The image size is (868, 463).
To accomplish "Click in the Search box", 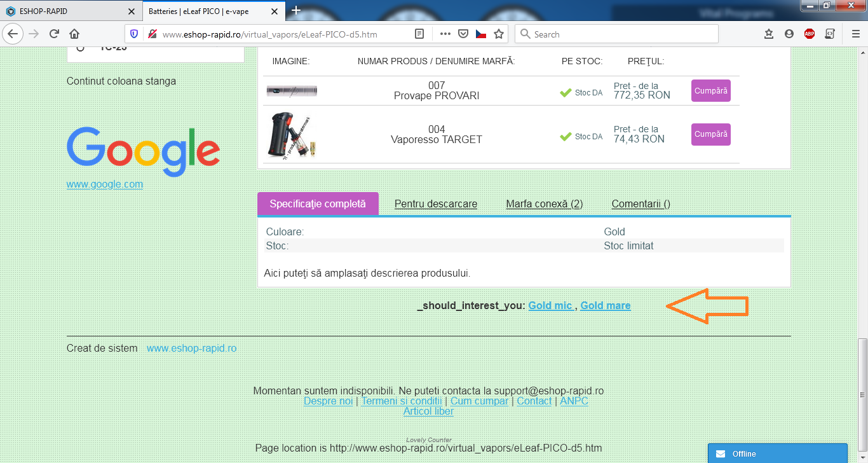I will (x=616, y=34).
